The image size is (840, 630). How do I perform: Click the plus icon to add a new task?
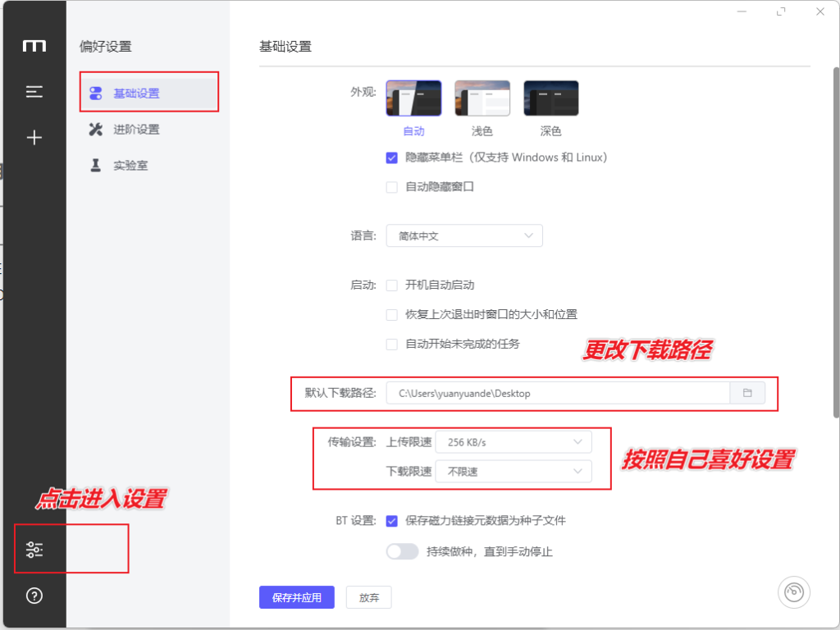(x=34, y=137)
